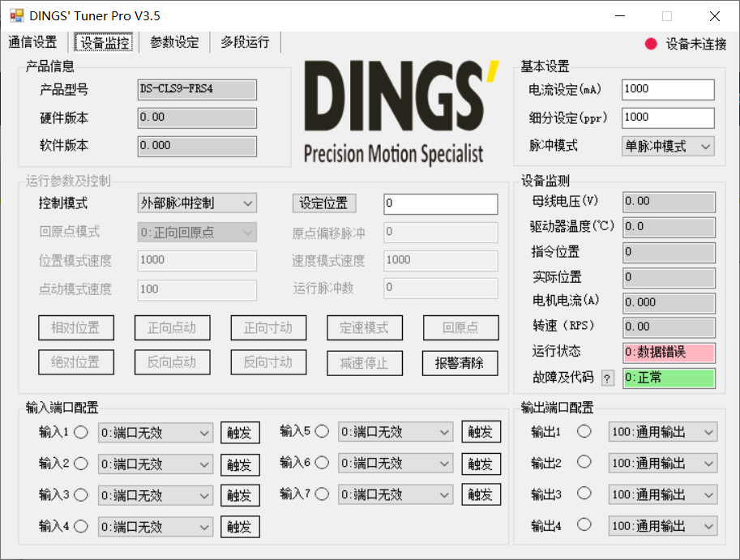Go to the 多段运行 tab

coord(245,42)
